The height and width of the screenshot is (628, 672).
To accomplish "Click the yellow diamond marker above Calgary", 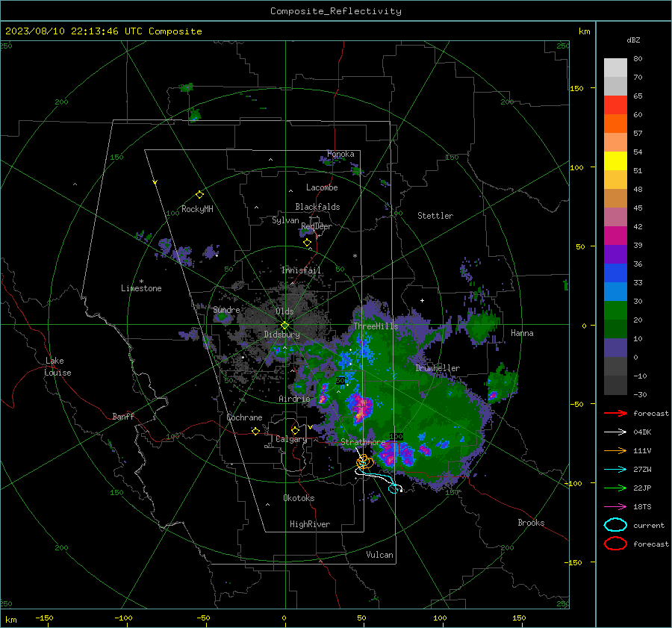I will (295, 430).
